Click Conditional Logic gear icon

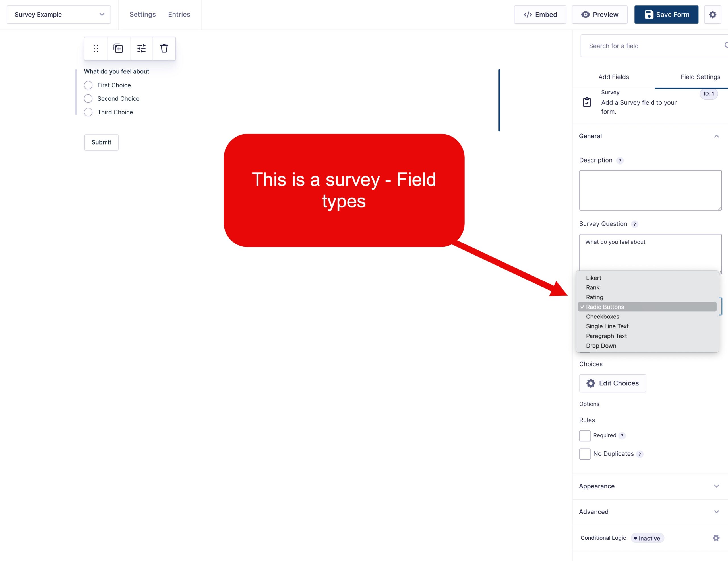point(716,538)
